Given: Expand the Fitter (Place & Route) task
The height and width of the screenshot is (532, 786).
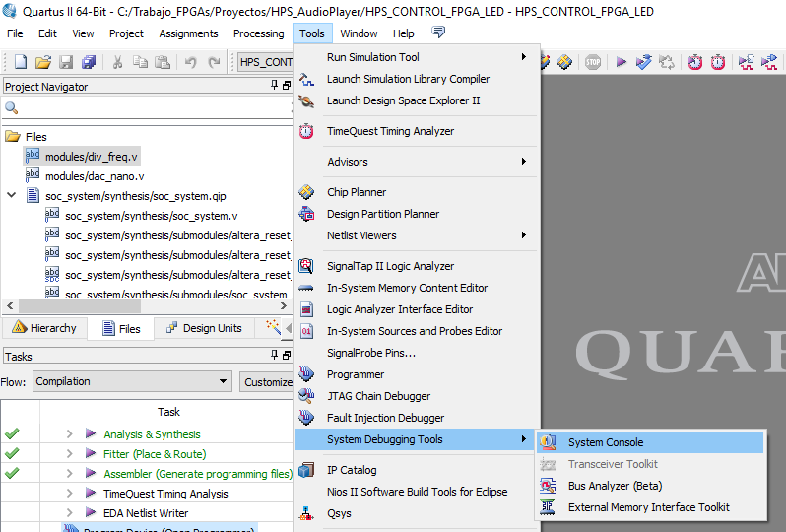Looking at the screenshot, I should click(x=70, y=454).
